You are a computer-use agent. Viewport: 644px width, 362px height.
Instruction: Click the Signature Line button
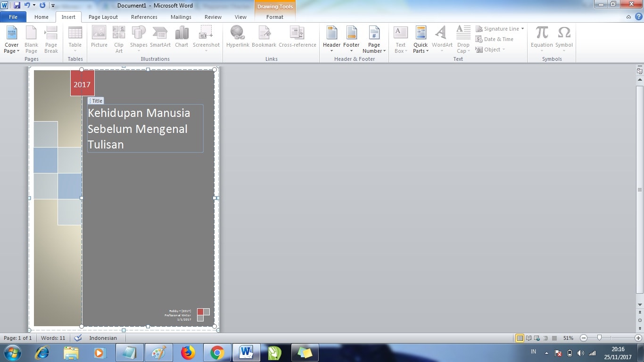pyautogui.click(x=500, y=29)
